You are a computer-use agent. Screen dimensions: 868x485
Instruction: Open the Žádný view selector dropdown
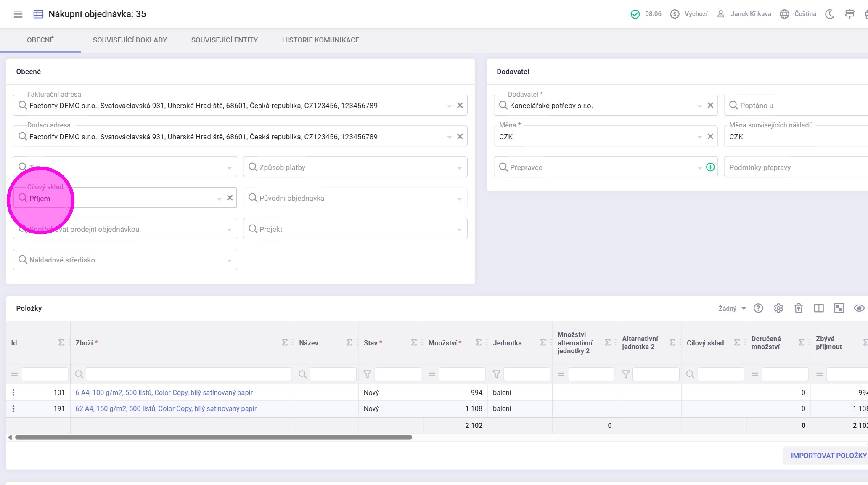click(732, 308)
